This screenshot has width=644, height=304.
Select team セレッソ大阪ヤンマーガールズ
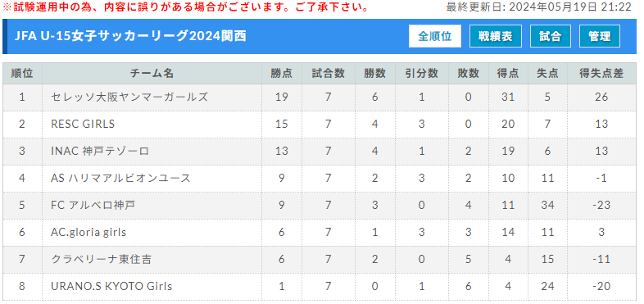pos(129,97)
